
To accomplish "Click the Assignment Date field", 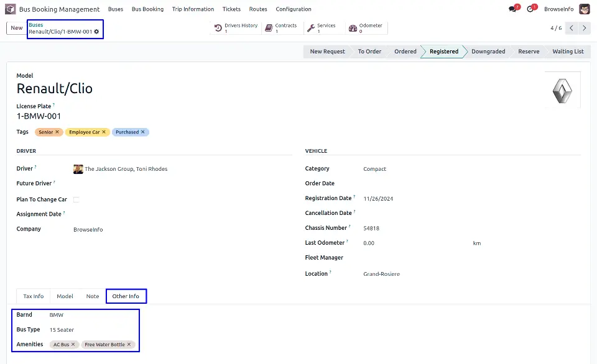I will tap(182, 214).
